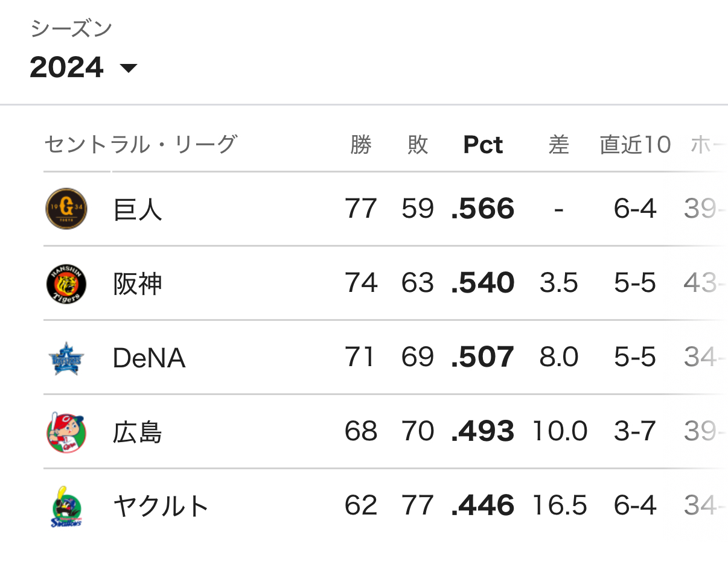This screenshot has height=570, width=728.
Task: Click the セントラル・リーグ league heading
Action: pyautogui.click(x=140, y=145)
